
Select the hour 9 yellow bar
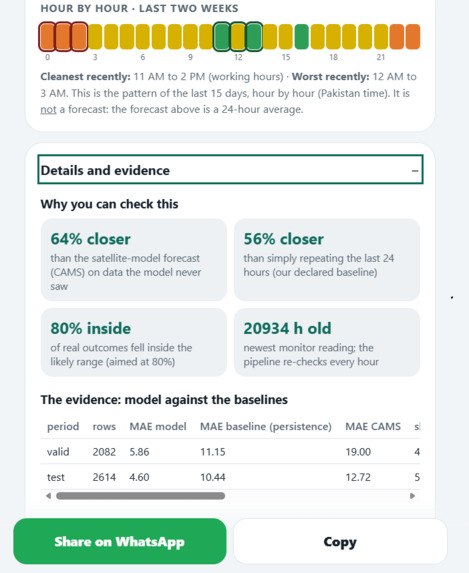point(190,37)
